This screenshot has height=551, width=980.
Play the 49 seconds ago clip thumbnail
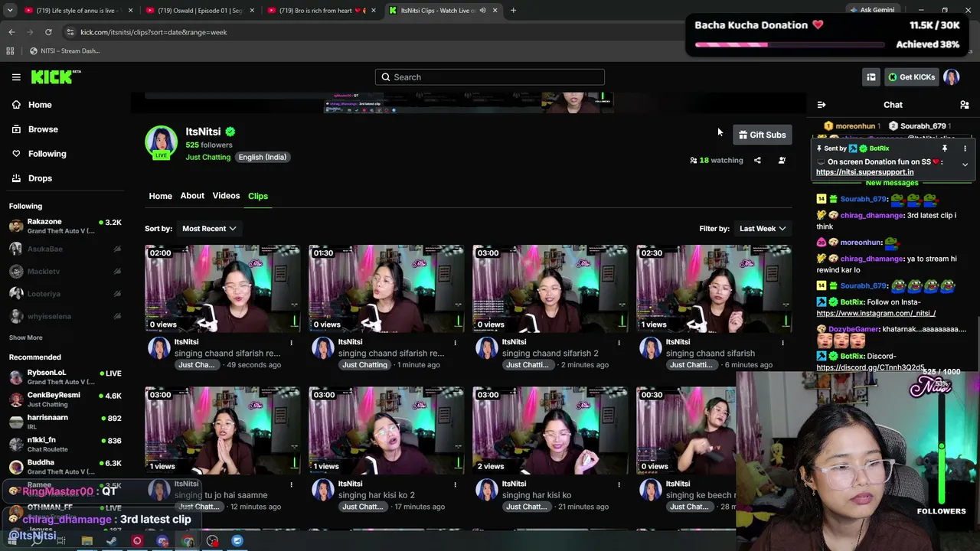click(223, 289)
